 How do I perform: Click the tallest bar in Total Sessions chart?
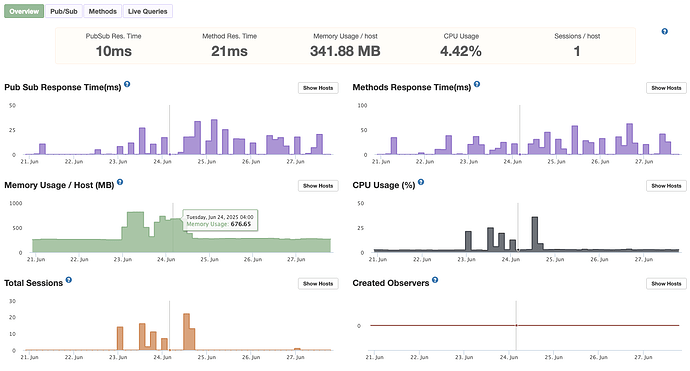[x=186, y=332]
